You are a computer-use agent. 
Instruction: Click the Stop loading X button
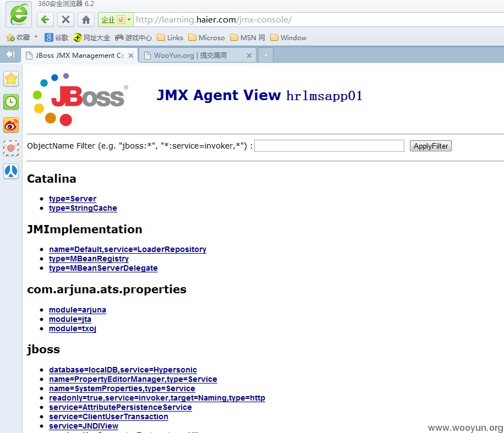pos(65,20)
